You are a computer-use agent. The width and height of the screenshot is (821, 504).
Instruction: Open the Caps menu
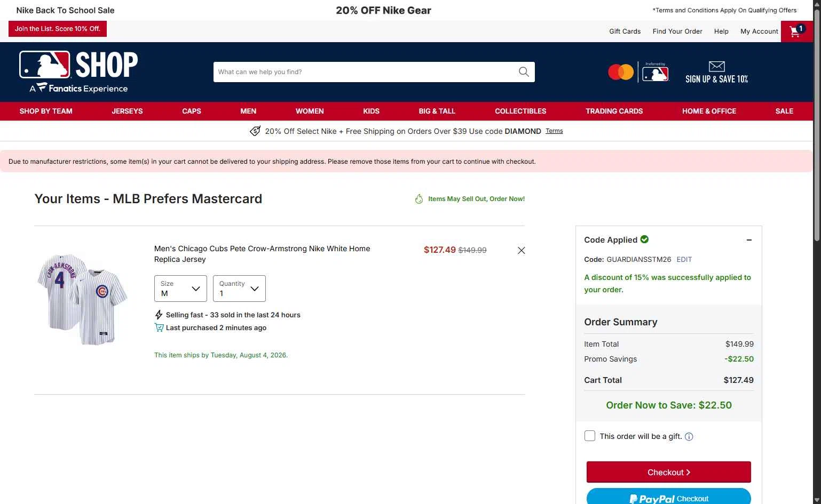(x=192, y=111)
